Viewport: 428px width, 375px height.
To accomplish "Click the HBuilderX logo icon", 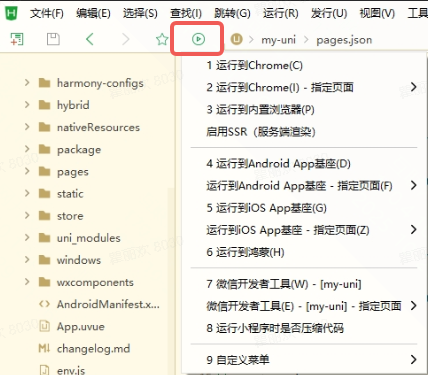I will 11,13.
